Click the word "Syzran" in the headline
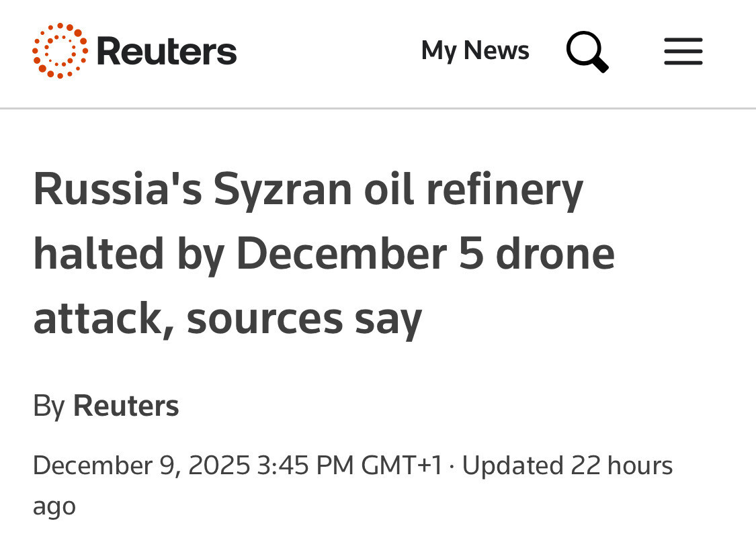This screenshot has width=756, height=536. point(282,190)
